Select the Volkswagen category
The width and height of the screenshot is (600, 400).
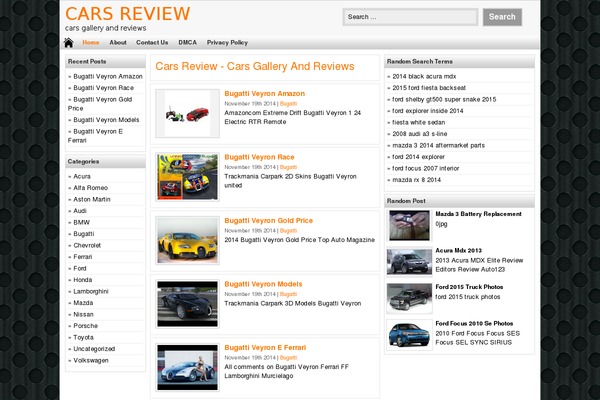pyautogui.click(x=91, y=360)
